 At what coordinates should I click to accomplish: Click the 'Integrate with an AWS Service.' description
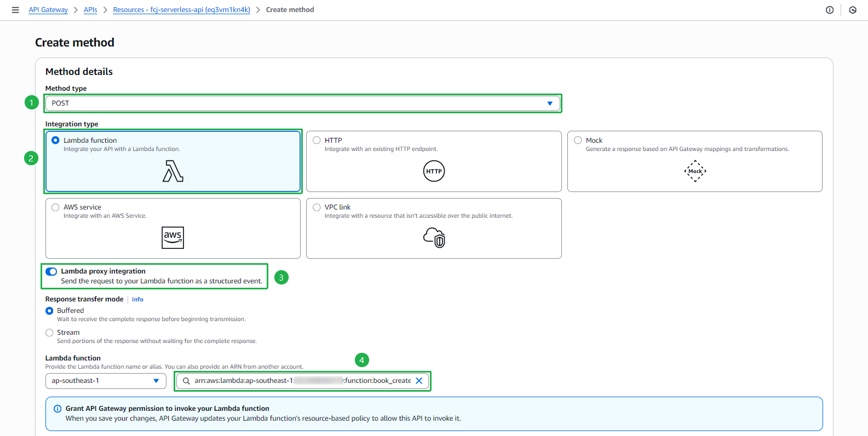[x=105, y=216]
